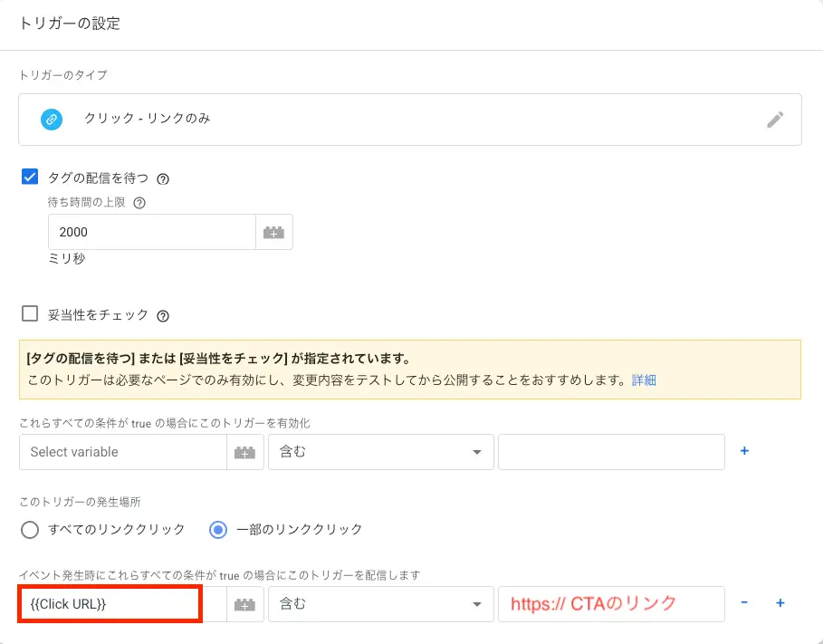Viewport: 823px width, 644px height.
Task: Click variable picker icon beside Click URL field
Action: (244, 604)
